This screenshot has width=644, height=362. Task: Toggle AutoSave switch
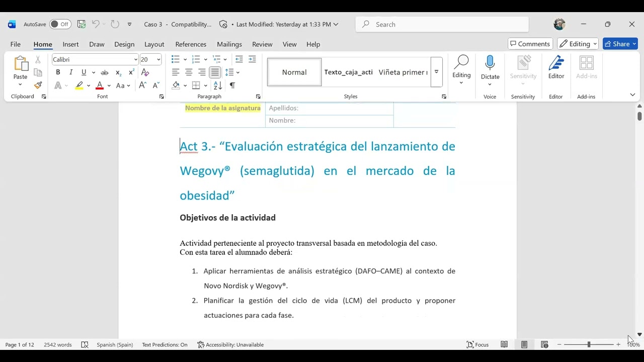60,24
